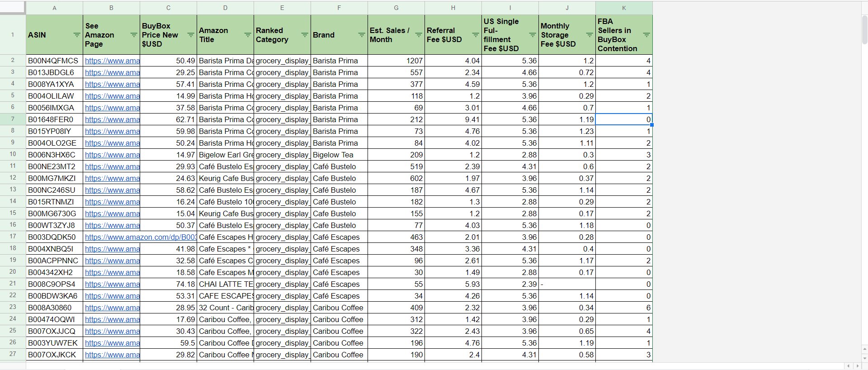Screen dimensions: 868x370
Task: Select column H header
Action: click(x=453, y=8)
